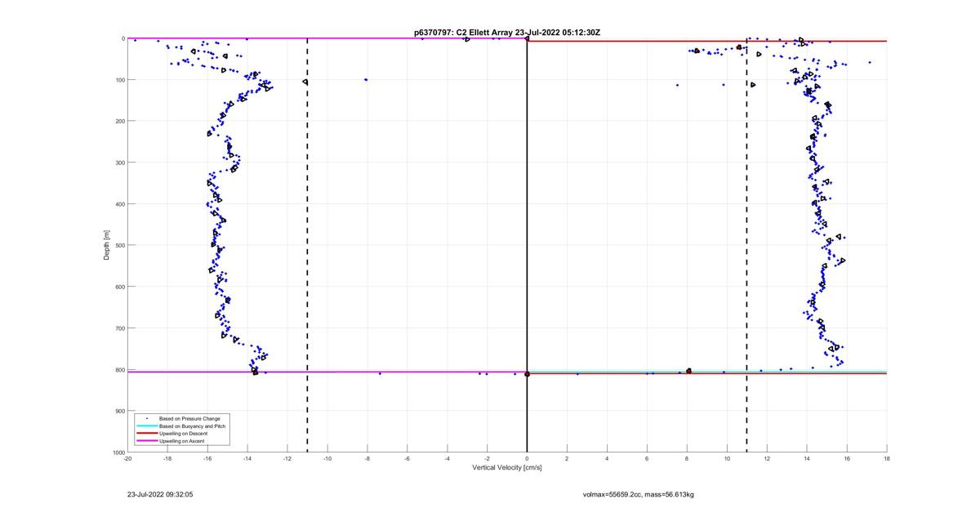Click the '600' depth tick label
The width and height of the screenshot is (980, 508).
click(x=119, y=287)
